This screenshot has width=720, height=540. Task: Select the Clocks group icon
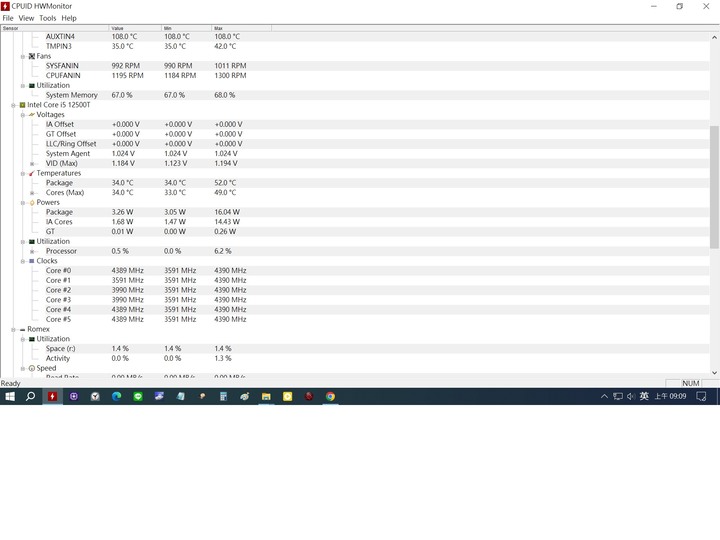[x=32, y=261]
